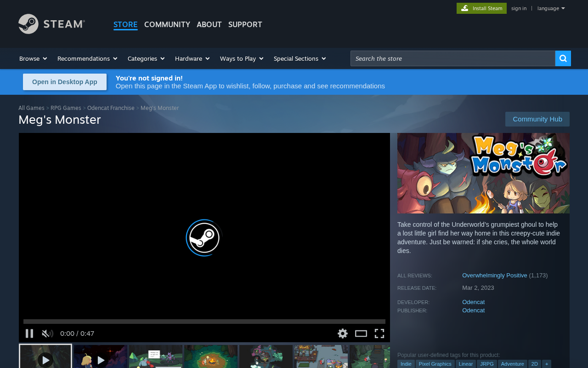Select the campfire scene screenshot thumbnail
Viewport: 588px width, 368px height.
click(211, 356)
